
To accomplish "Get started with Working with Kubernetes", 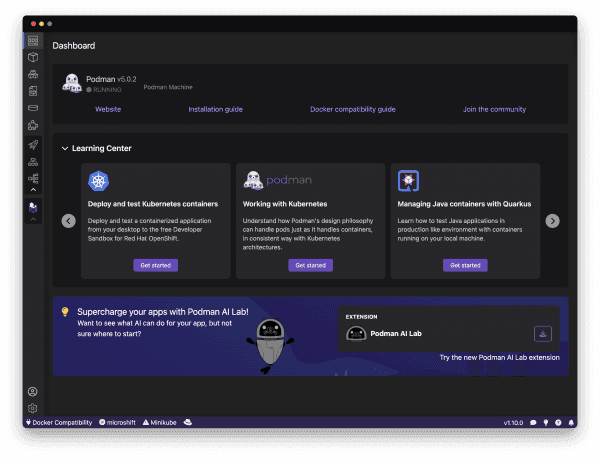I will pyautogui.click(x=310, y=265).
